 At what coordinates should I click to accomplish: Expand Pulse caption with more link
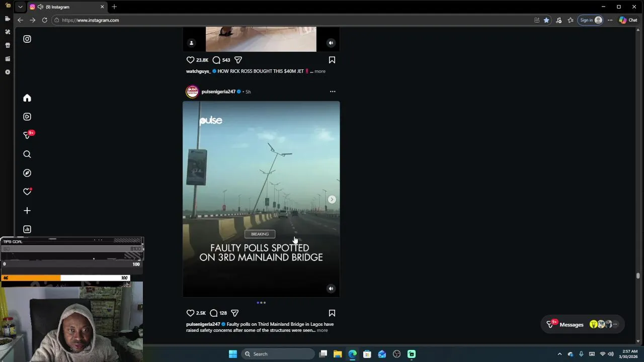(x=322, y=330)
